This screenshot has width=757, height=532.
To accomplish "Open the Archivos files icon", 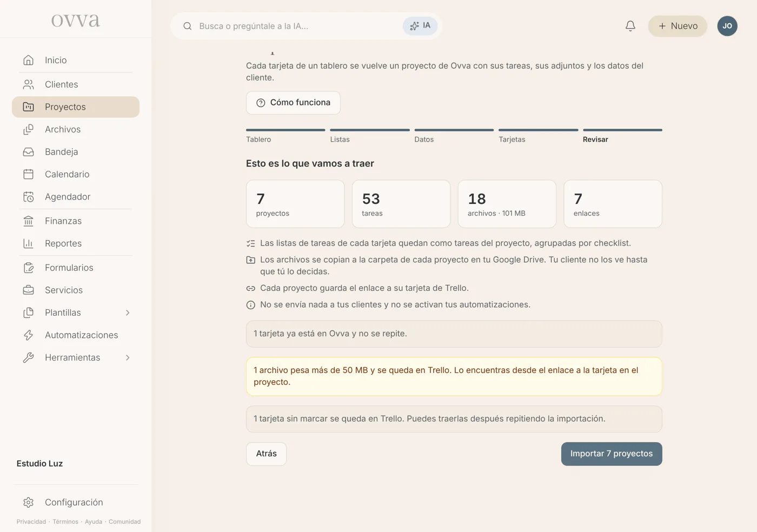I will (29, 129).
